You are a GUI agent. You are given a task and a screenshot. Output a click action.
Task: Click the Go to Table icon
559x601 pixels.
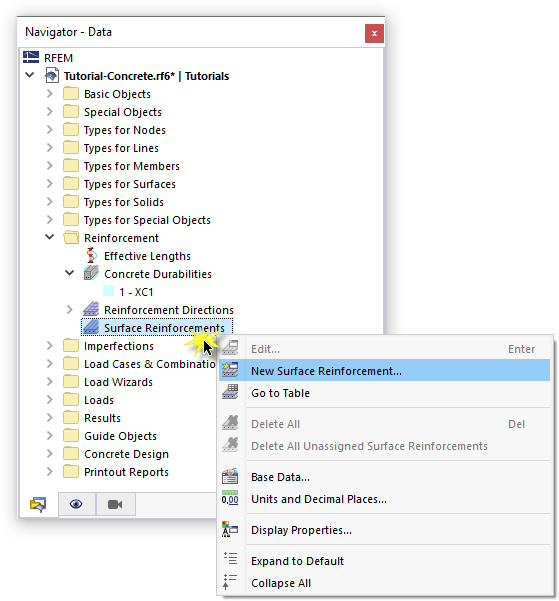(230, 393)
